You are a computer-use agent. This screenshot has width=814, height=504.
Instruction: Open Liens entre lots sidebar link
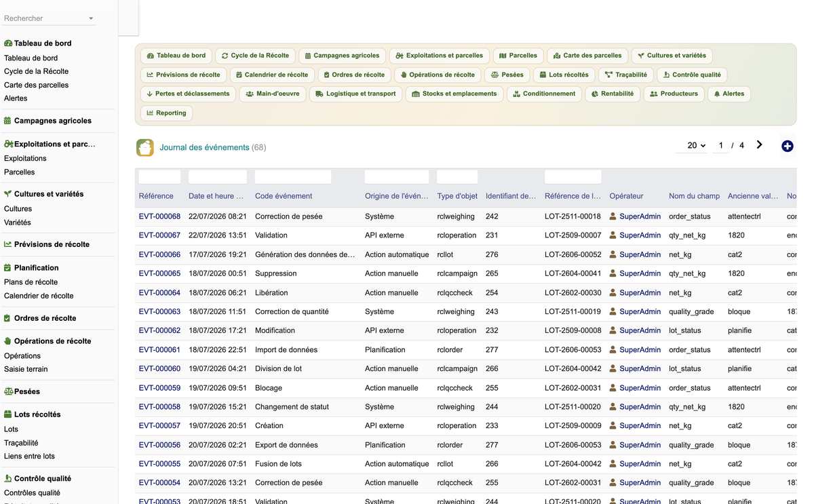pos(29,456)
